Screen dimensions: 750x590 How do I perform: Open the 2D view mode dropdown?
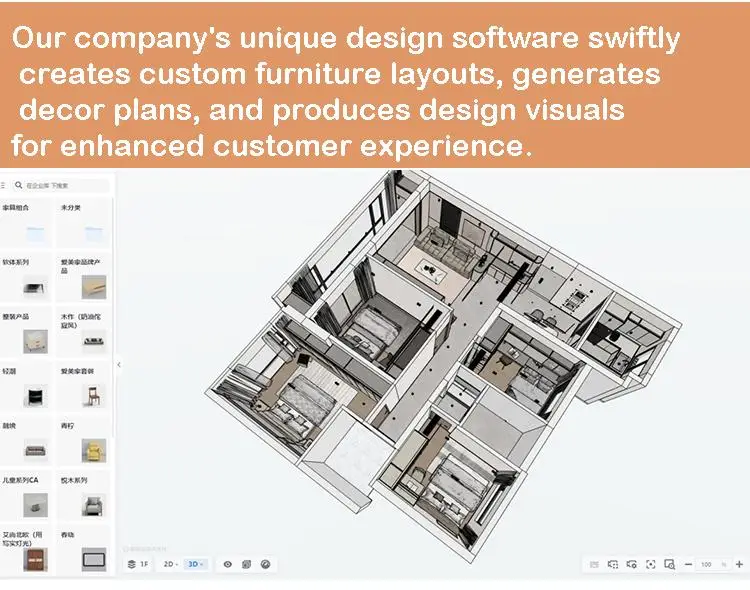pyautogui.click(x=171, y=564)
